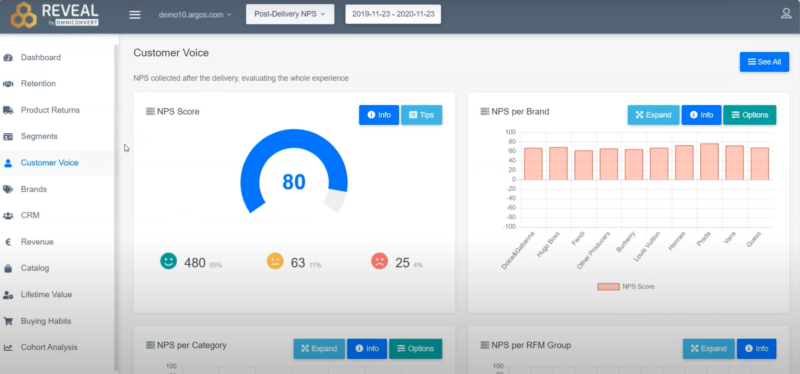Click the Product Returns truck icon

point(8,110)
